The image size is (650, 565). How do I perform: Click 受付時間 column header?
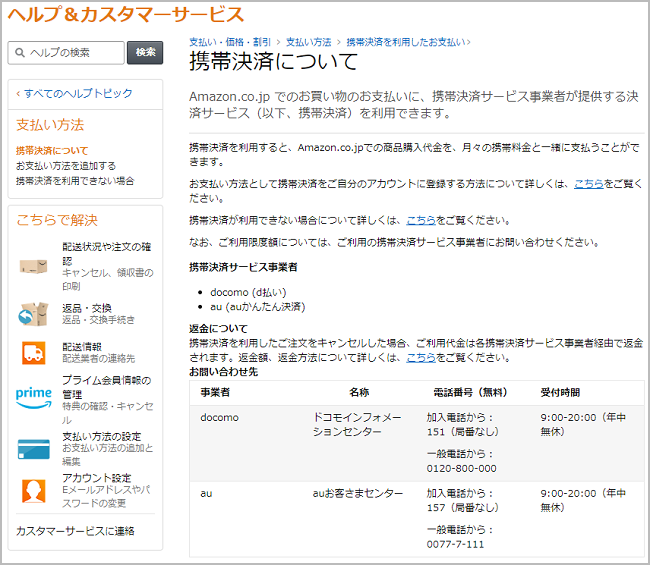tap(560, 392)
